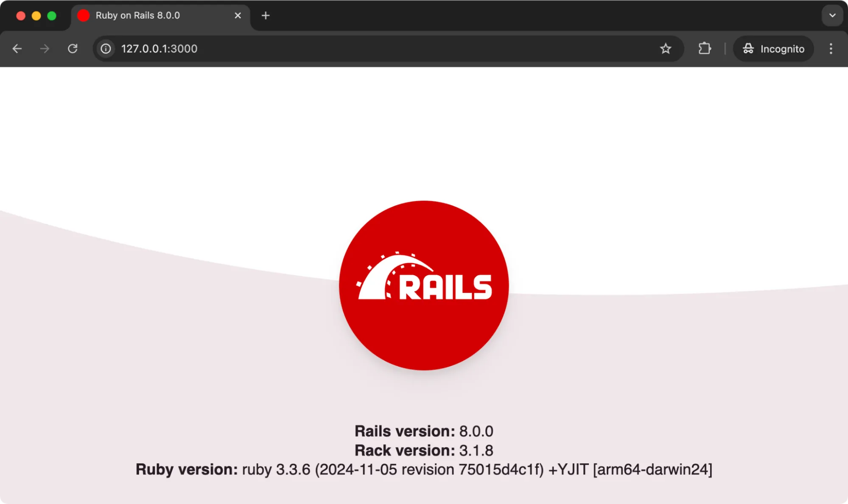Click the Ruby version line
The image size is (848, 504).
click(424, 469)
